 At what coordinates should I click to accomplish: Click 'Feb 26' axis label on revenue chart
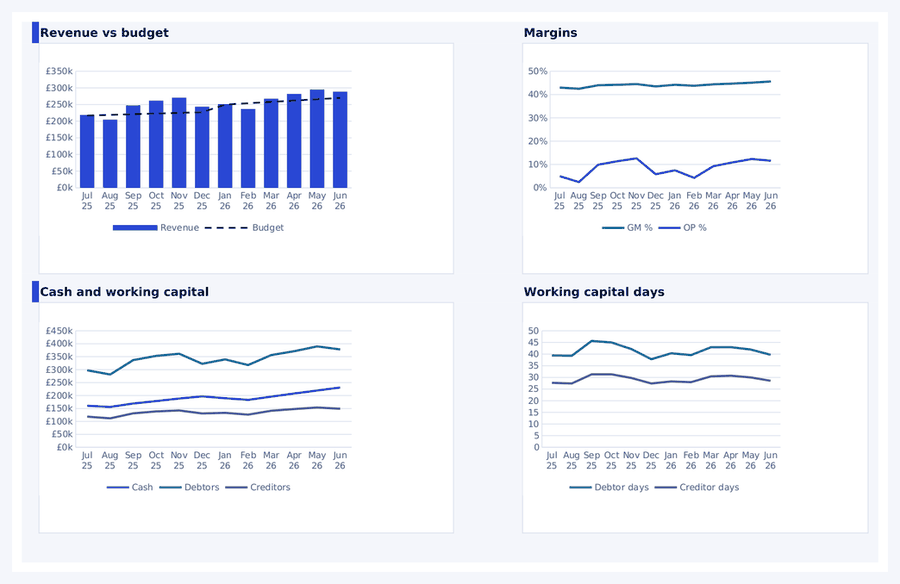(248, 201)
